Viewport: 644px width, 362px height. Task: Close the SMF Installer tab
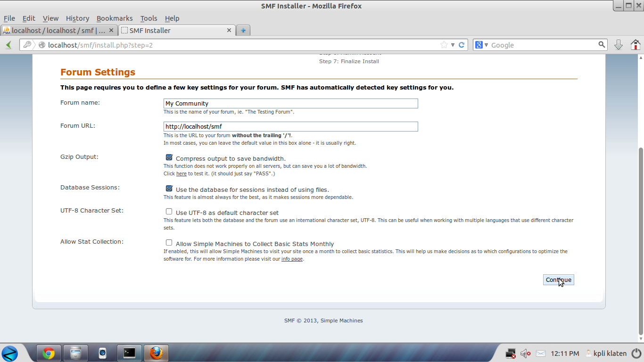pyautogui.click(x=229, y=30)
